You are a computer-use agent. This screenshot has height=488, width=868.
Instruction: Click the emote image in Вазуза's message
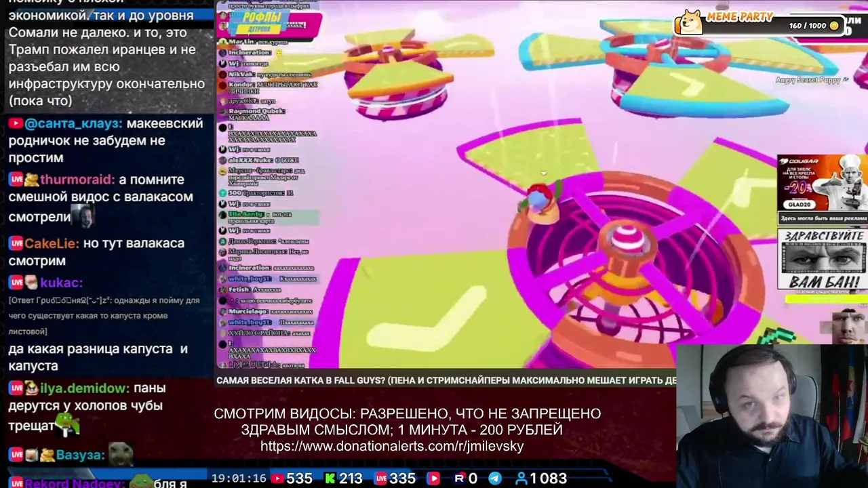coord(121,453)
